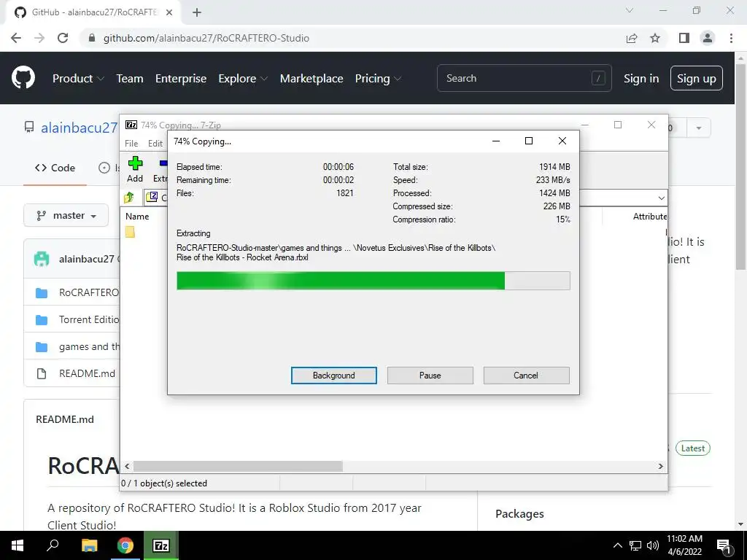This screenshot has height=560, width=747.
Task: Click the share page icon in address bar
Action: pos(632,38)
